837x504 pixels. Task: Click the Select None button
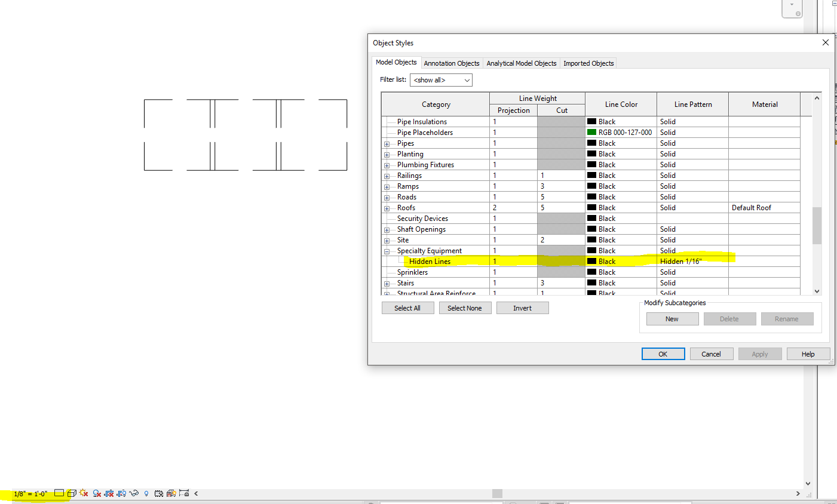tap(465, 308)
